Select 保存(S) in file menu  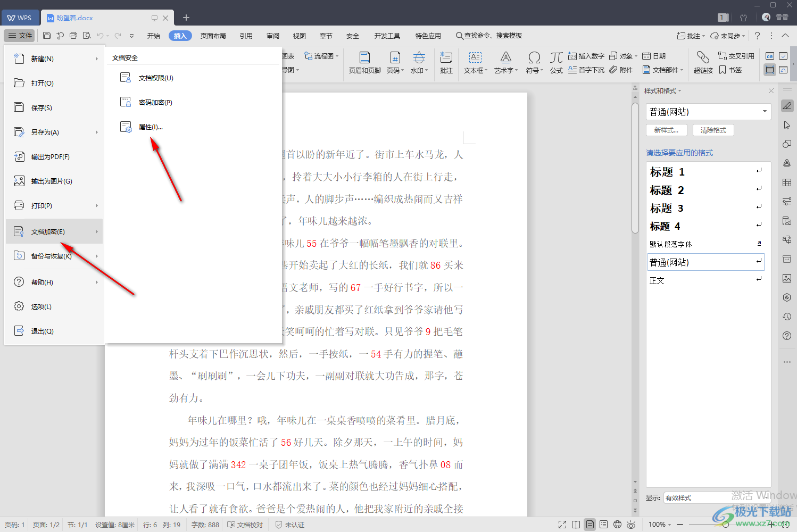(54, 107)
